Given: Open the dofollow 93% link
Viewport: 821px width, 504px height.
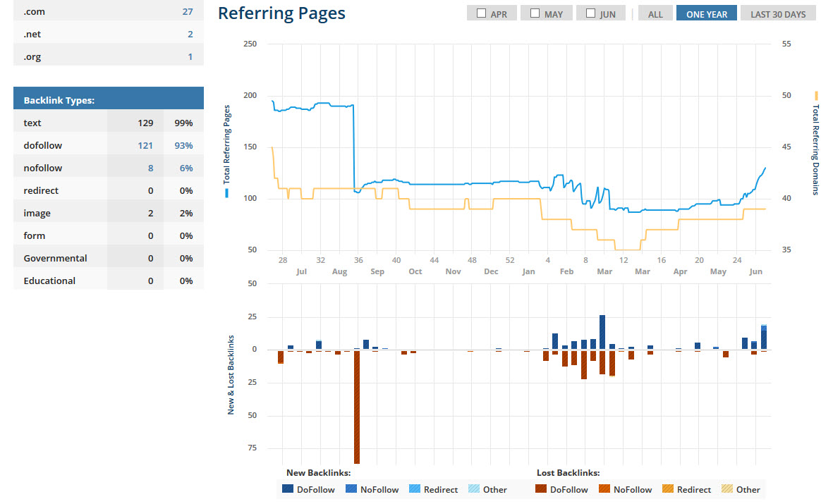Looking at the screenshot, I should [x=184, y=145].
